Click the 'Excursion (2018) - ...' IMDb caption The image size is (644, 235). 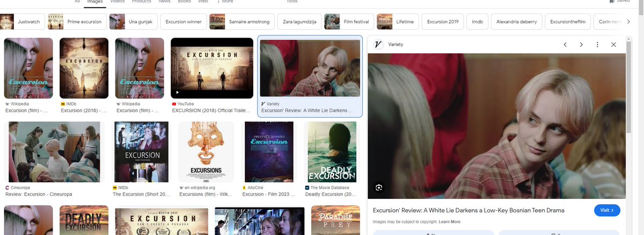pyautogui.click(x=84, y=110)
